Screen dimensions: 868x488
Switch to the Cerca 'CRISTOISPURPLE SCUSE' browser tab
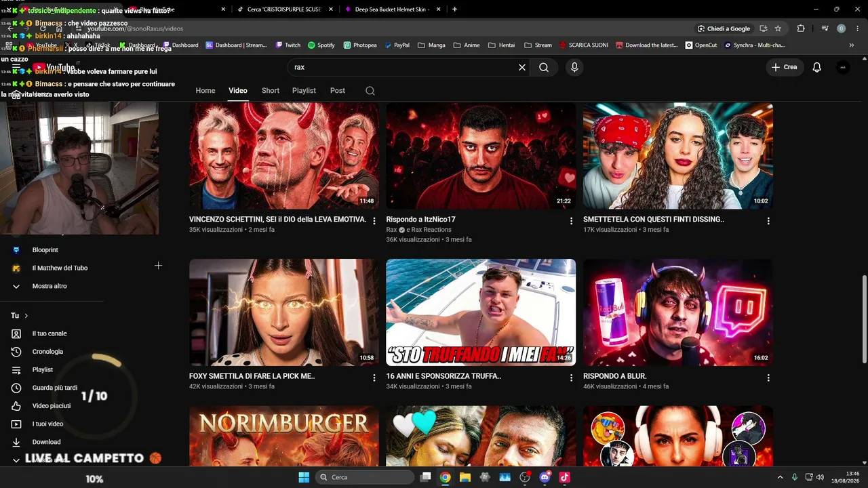pos(285,9)
